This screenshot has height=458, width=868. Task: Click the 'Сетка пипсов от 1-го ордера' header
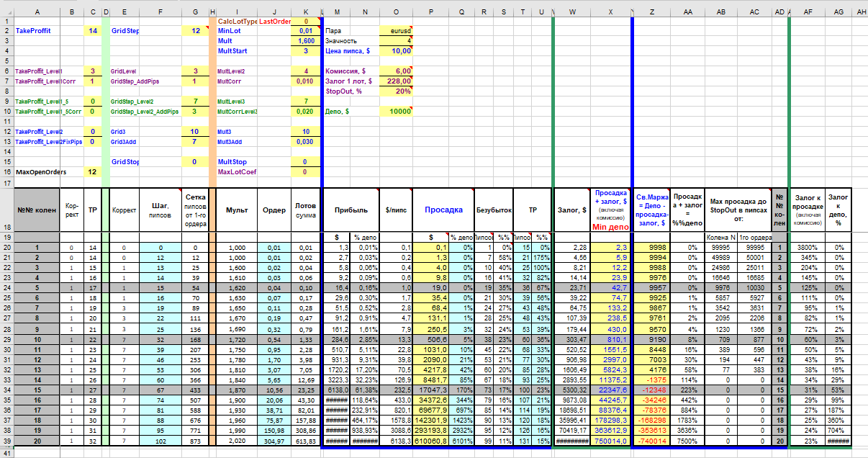point(194,210)
